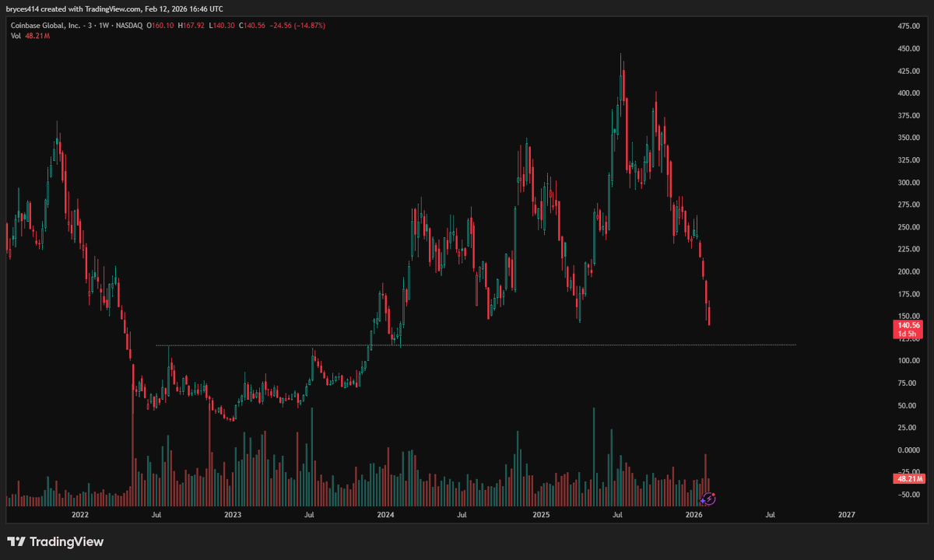This screenshot has width=934, height=560.
Task: Click the 0.0000 price axis label
Action: (909, 450)
